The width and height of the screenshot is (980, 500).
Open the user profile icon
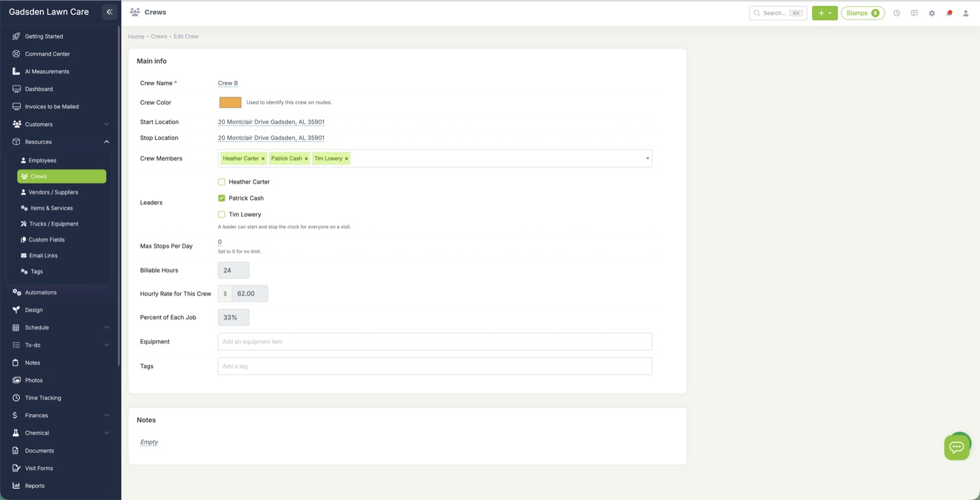tap(966, 13)
